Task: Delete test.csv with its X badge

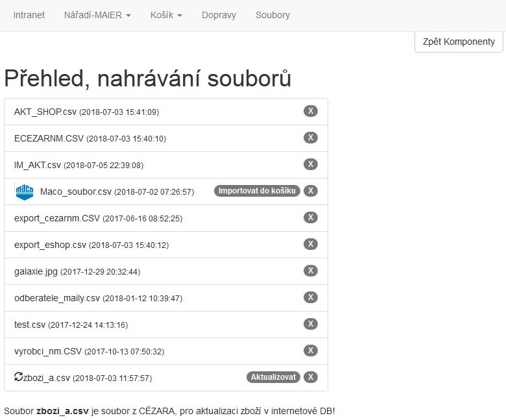Action: [310, 324]
